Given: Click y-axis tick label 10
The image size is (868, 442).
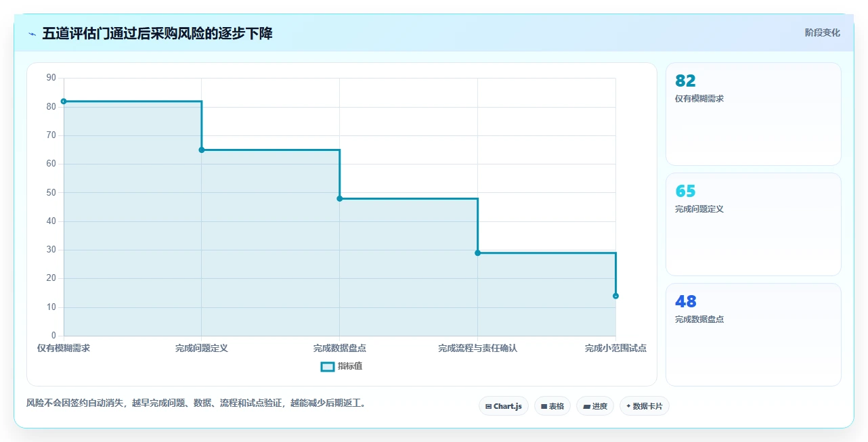Looking at the screenshot, I should [51, 307].
